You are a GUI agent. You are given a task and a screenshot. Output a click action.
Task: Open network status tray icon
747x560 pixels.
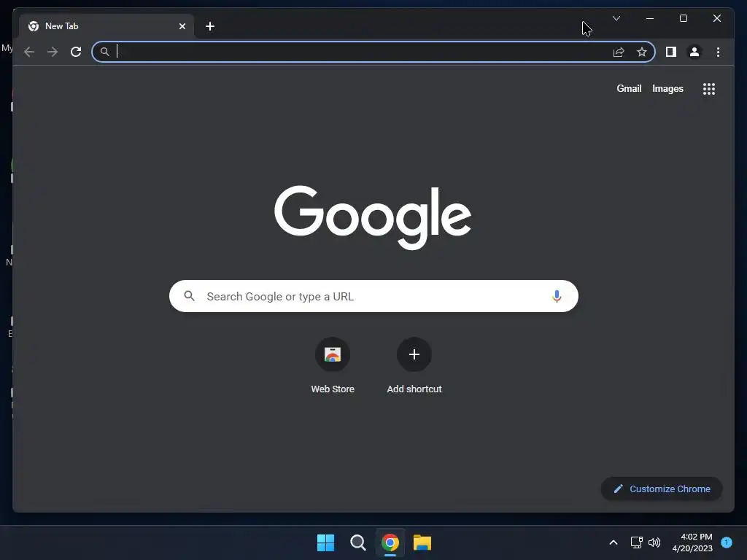click(636, 542)
